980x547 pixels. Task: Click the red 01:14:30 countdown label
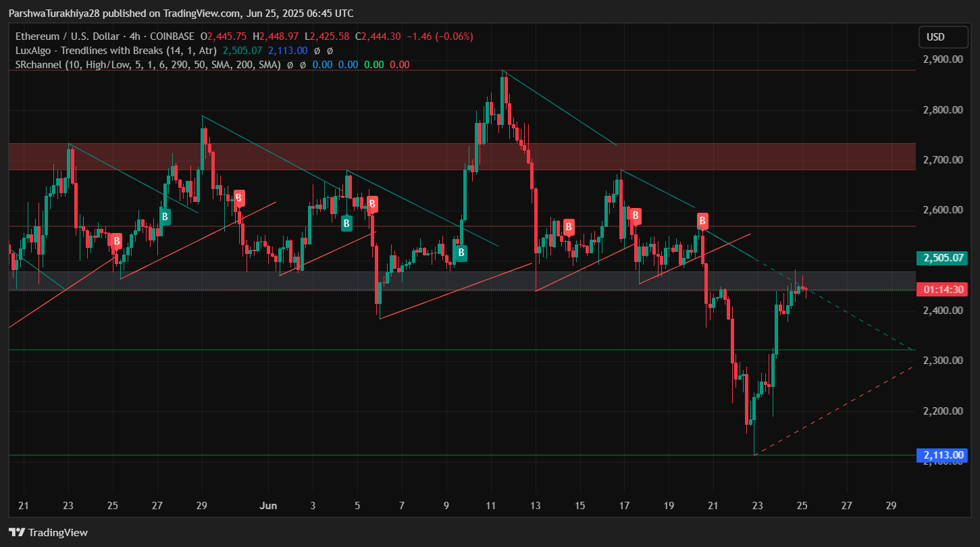(942, 290)
